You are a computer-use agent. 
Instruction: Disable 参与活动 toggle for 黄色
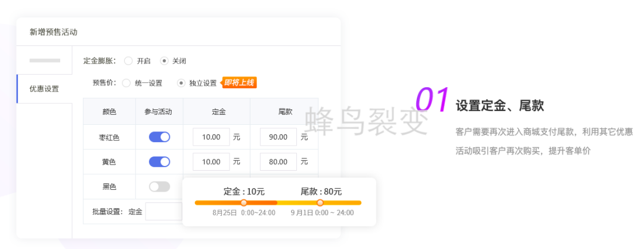click(x=159, y=162)
